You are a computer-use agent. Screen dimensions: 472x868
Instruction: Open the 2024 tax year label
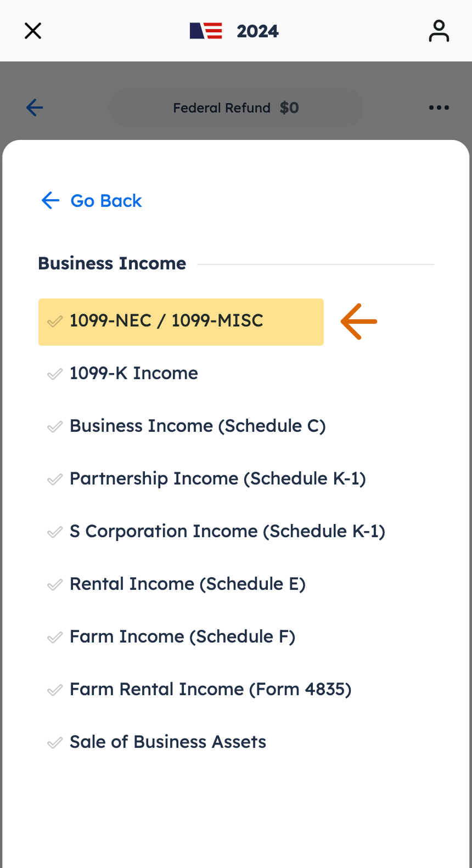(x=258, y=31)
